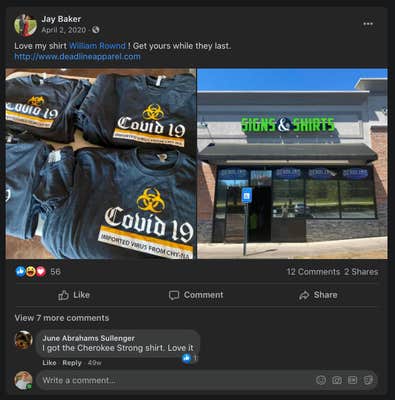The image size is (395, 400).
Task: Click the Comment button
Action: [196, 295]
